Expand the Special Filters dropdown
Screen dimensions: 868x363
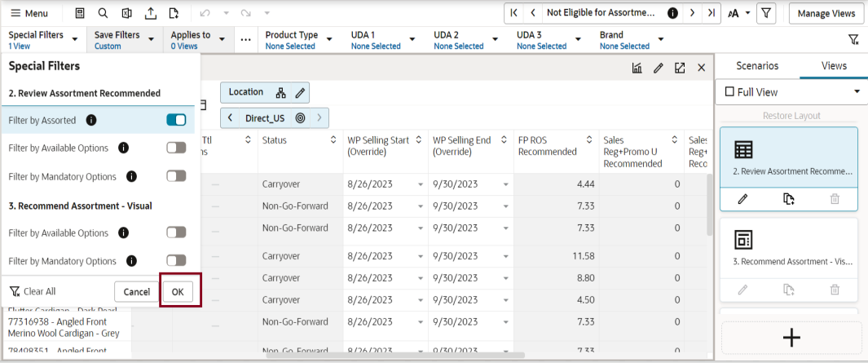click(x=75, y=39)
